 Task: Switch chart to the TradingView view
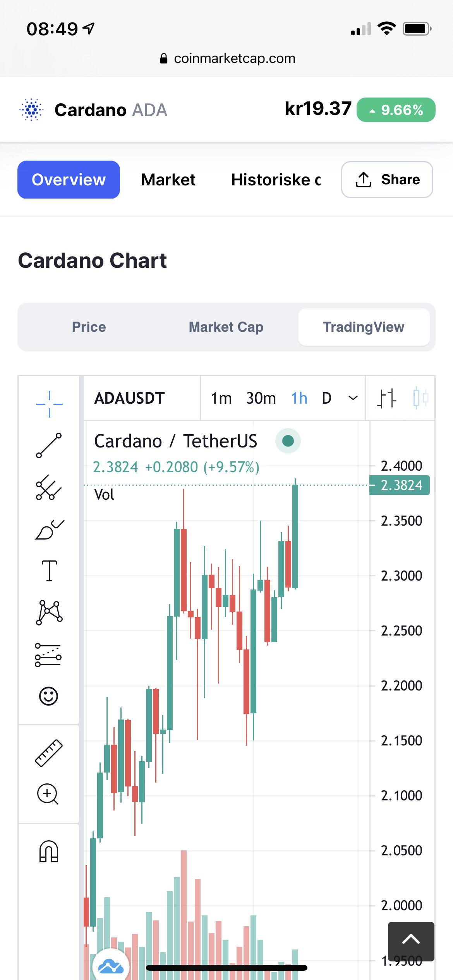coord(364,327)
